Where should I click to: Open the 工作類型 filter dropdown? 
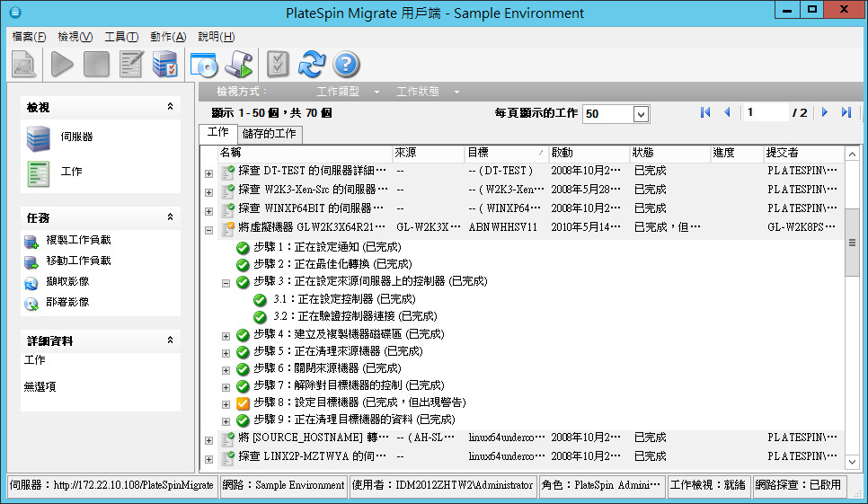[x=376, y=92]
